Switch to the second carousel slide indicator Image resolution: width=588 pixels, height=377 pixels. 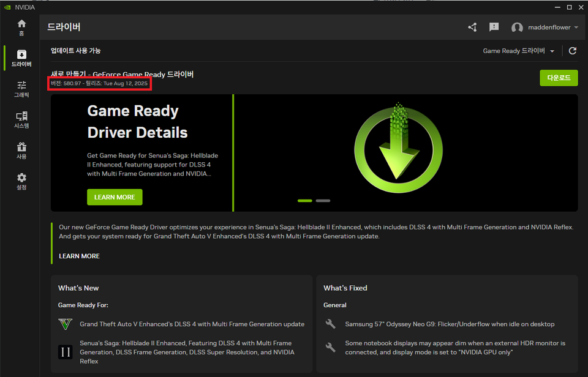[323, 201]
